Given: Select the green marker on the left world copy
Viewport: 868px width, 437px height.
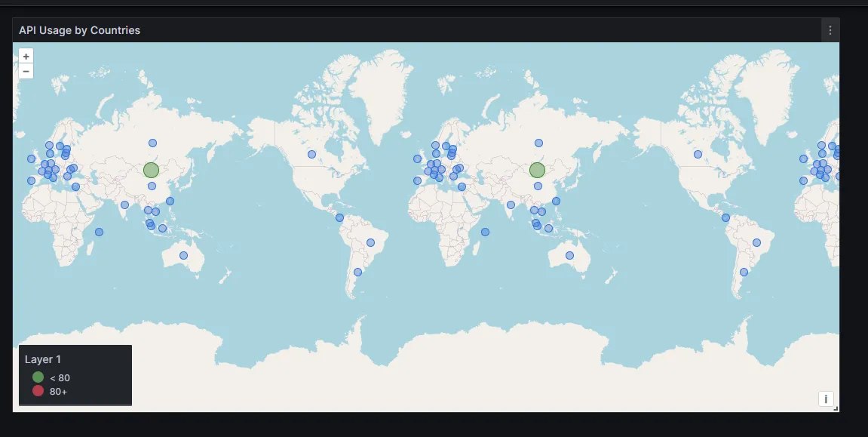Looking at the screenshot, I should coord(151,169).
